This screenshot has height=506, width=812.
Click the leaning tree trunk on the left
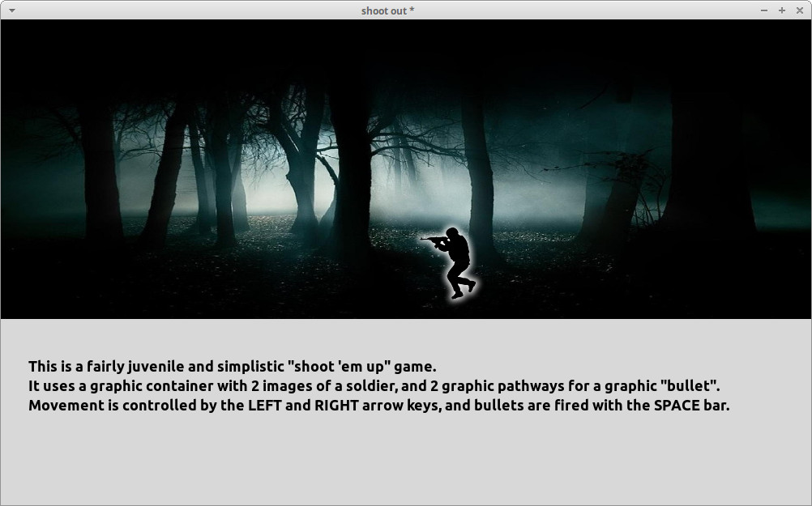(166, 178)
